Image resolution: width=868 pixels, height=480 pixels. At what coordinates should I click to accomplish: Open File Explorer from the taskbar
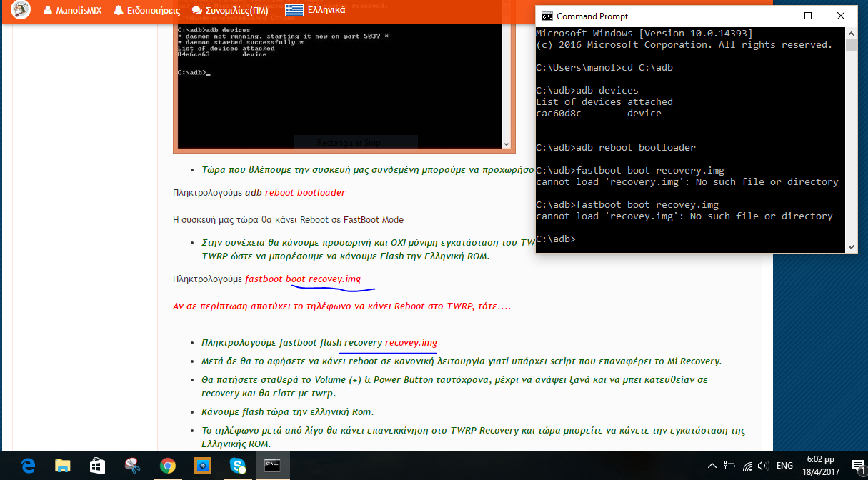[64, 466]
